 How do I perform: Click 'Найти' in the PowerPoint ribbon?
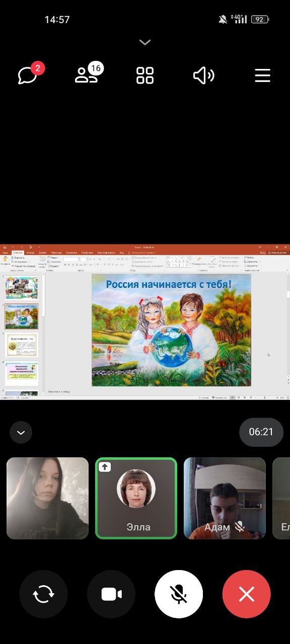(x=250, y=258)
